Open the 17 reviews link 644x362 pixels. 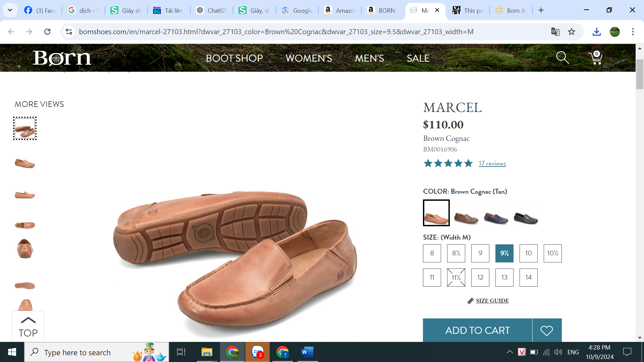(492, 164)
